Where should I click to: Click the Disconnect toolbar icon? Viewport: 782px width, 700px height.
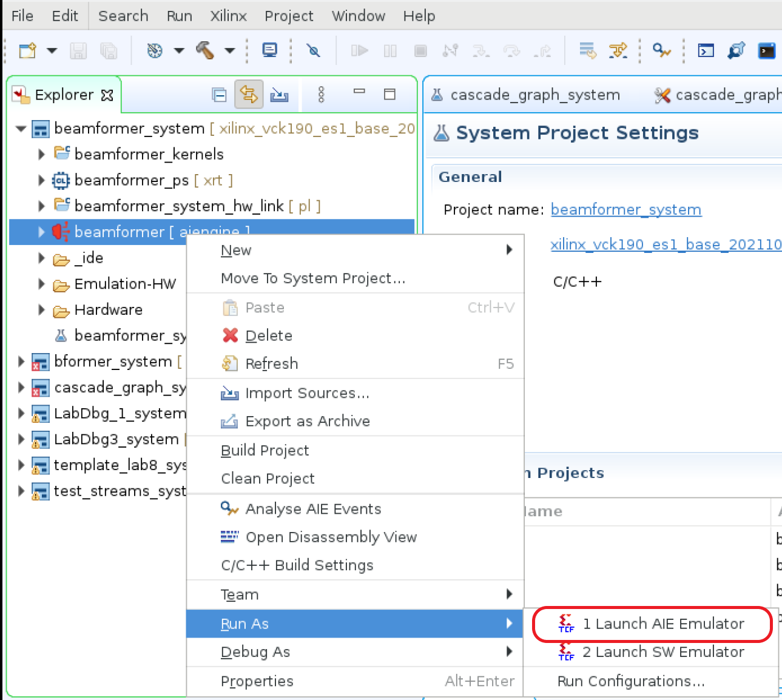(x=450, y=50)
